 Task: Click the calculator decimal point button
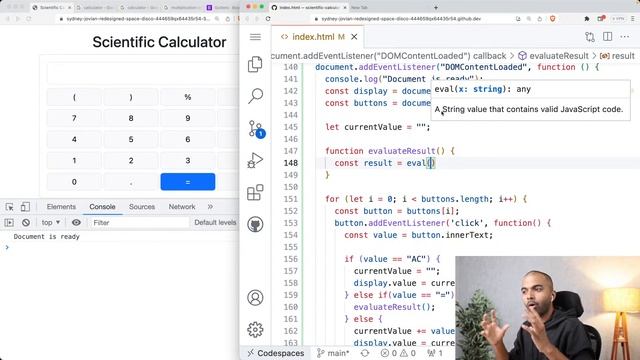click(x=131, y=182)
